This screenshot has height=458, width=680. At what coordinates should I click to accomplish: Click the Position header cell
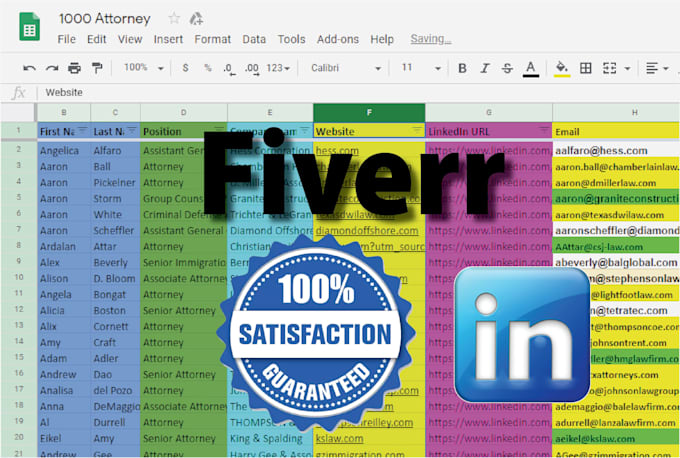183,131
